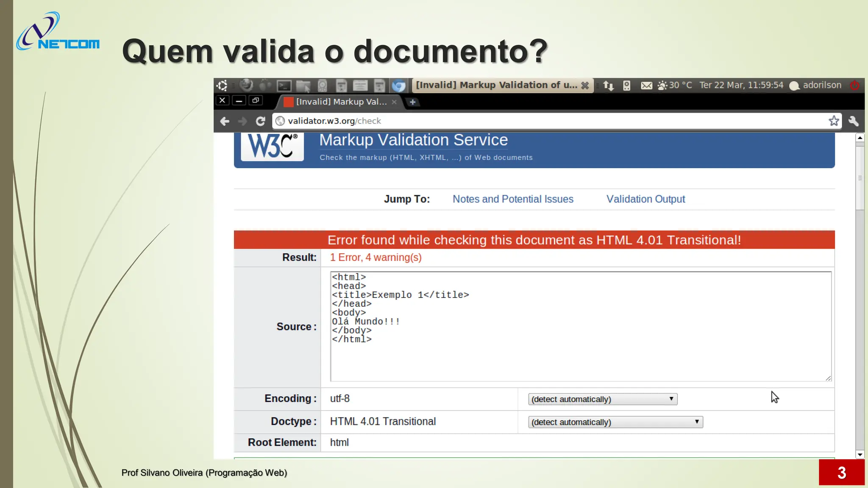Launch Chromium from the panel icon

coord(398,86)
